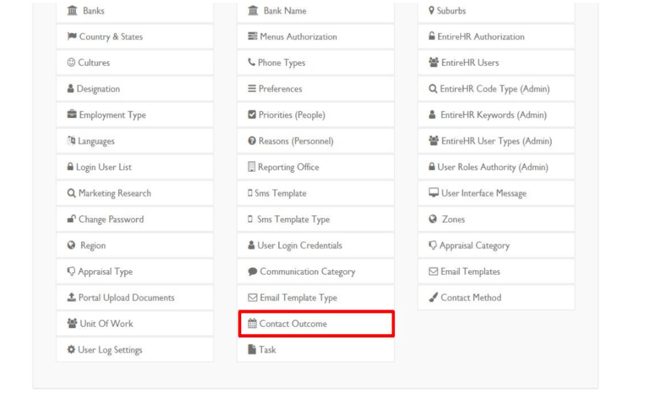Go to the Login User List
670x399 pixels.
coord(135,167)
